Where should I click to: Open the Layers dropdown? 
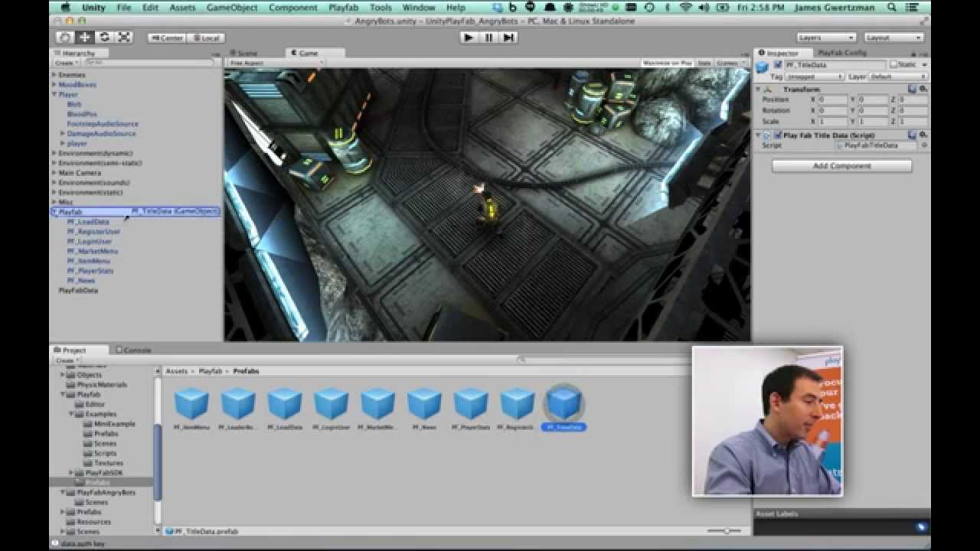click(x=825, y=37)
